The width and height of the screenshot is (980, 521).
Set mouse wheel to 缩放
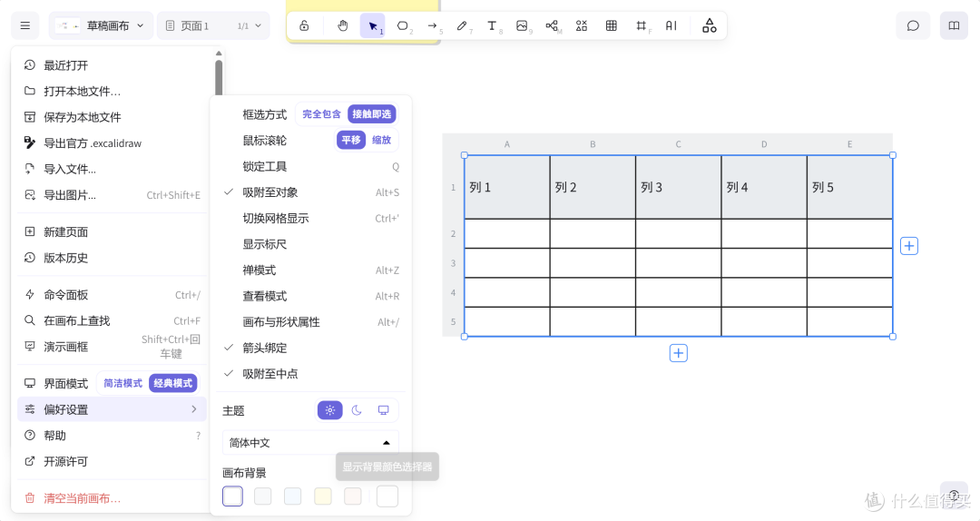pyautogui.click(x=381, y=140)
